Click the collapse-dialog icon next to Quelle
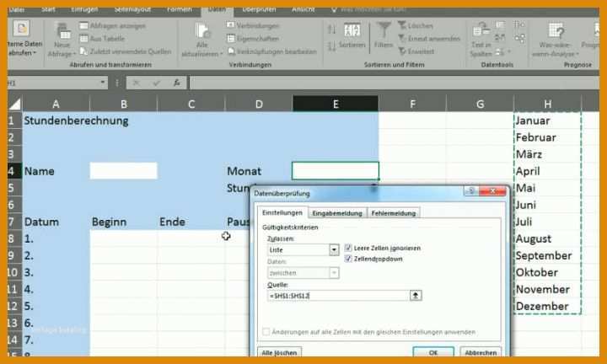 pos(416,296)
